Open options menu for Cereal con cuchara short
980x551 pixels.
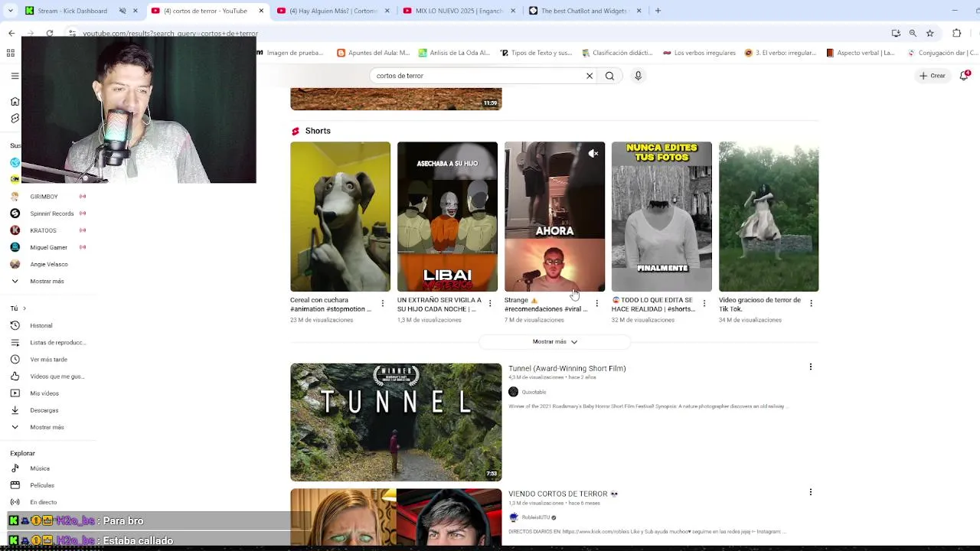tap(383, 303)
